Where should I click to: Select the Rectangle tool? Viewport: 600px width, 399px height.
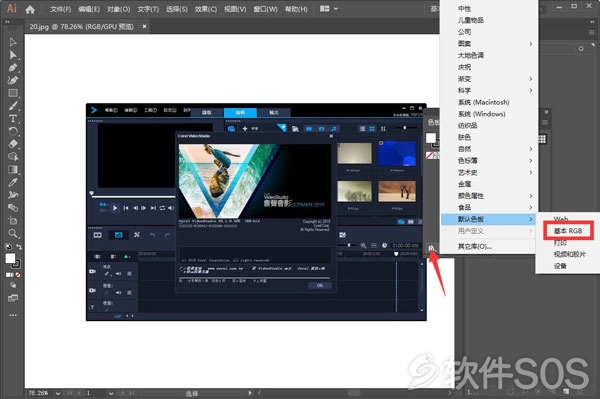point(13,93)
